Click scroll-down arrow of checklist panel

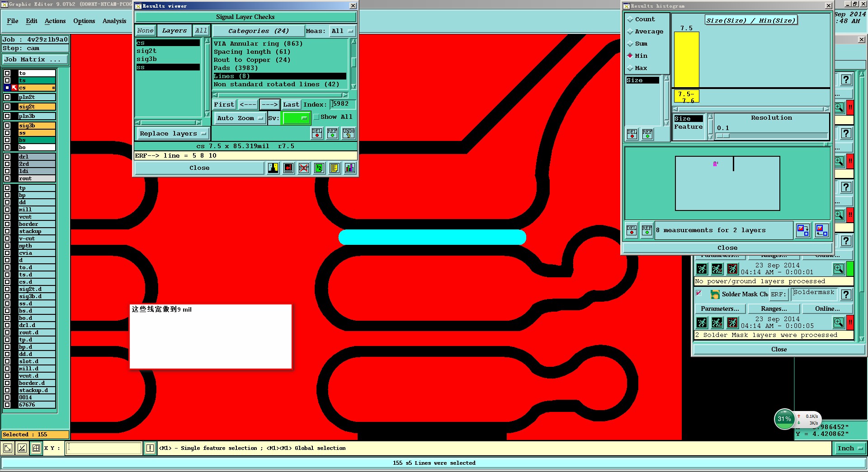(862, 339)
